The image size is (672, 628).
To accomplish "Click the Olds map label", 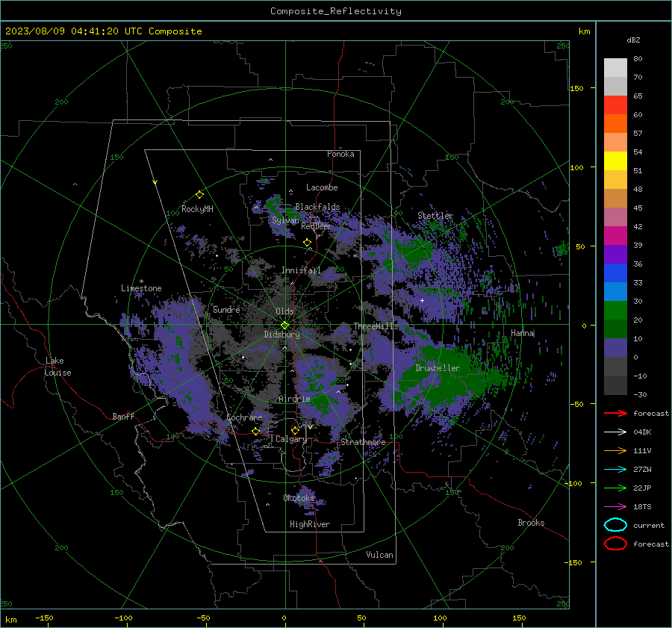I will point(284,311).
